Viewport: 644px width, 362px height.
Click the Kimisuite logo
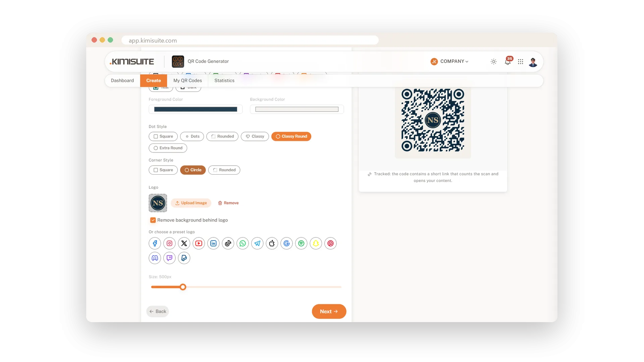pyautogui.click(x=132, y=62)
